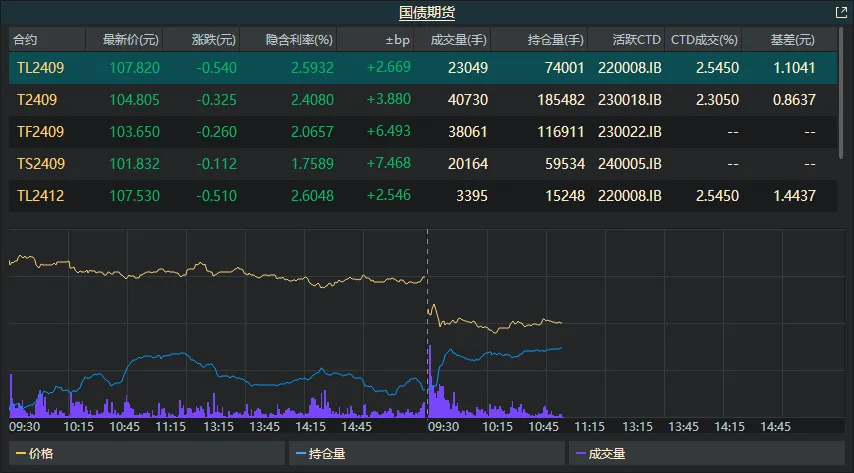Screen dimensions: 854x473
Task: Open the 国债期货 panel title link
Action: [427, 12]
